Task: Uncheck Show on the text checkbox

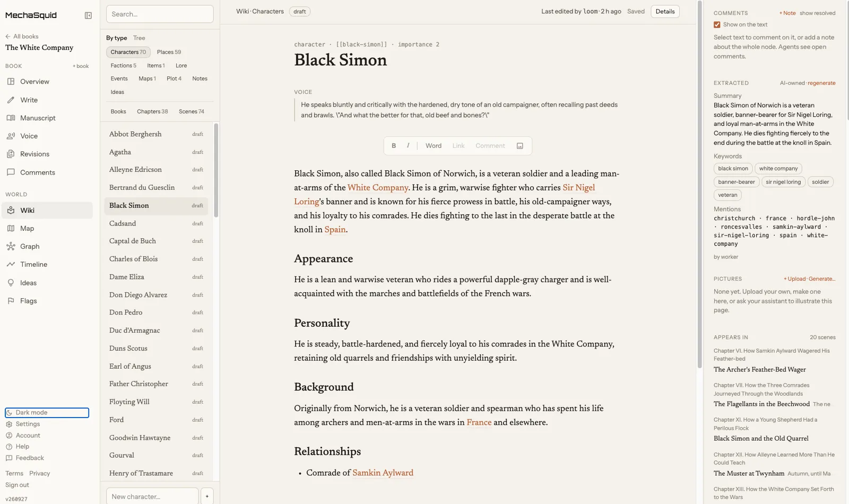Action: tap(717, 24)
